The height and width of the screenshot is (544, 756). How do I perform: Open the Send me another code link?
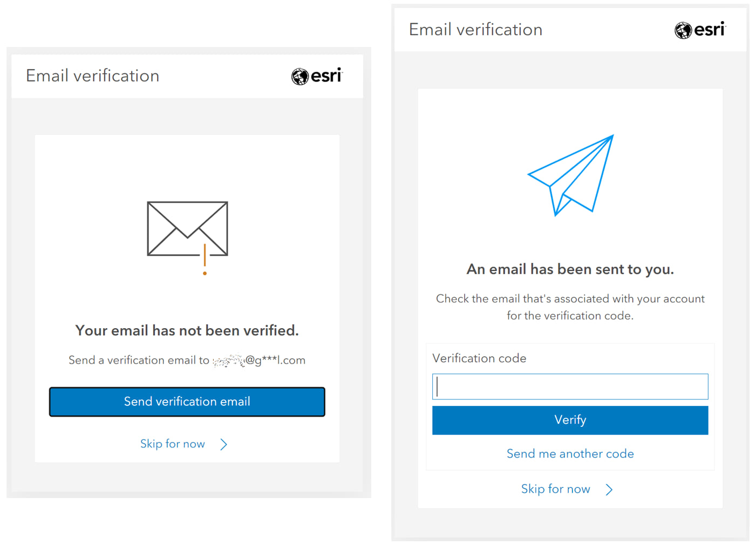[570, 453]
